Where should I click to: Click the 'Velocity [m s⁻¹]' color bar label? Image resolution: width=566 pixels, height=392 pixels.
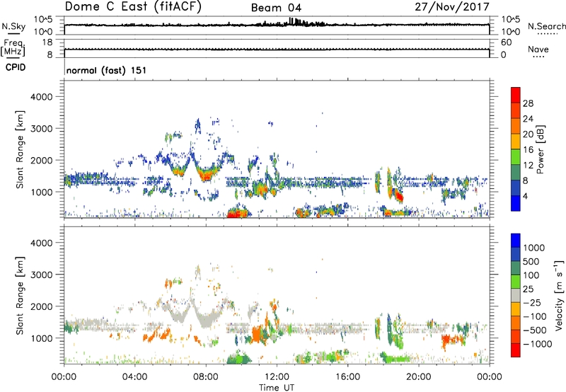[559, 295]
